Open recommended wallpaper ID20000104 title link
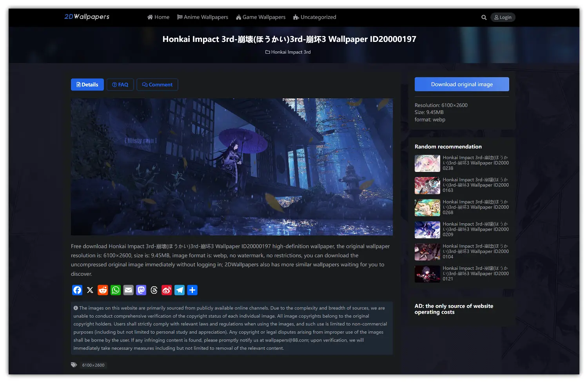The width and height of the screenshot is (588, 383). point(476,251)
